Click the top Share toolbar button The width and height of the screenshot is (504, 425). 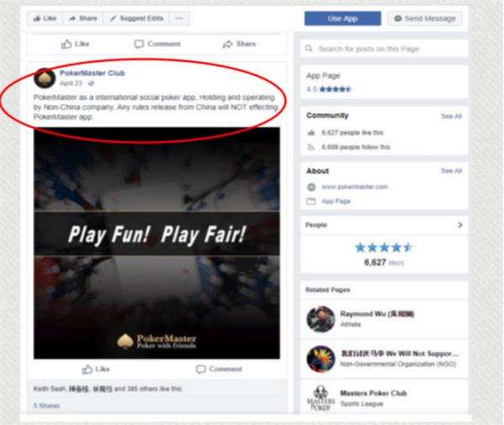pyautogui.click(x=83, y=18)
